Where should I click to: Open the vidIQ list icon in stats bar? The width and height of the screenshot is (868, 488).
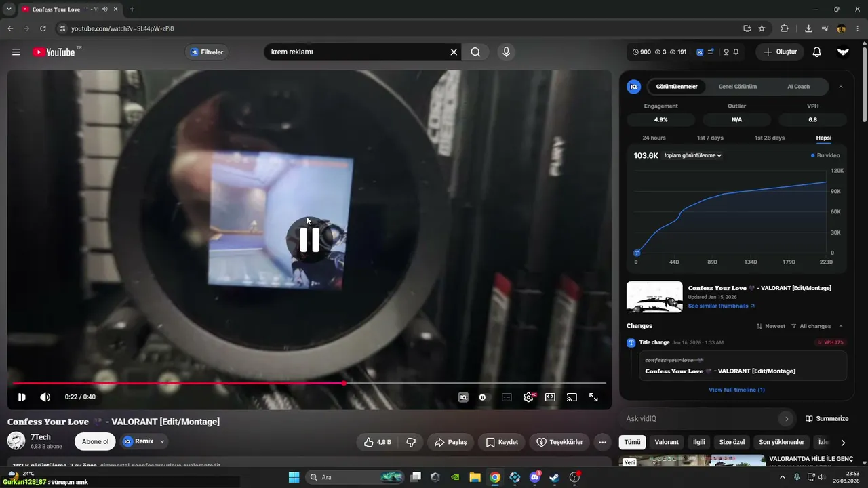click(x=711, y=52)
